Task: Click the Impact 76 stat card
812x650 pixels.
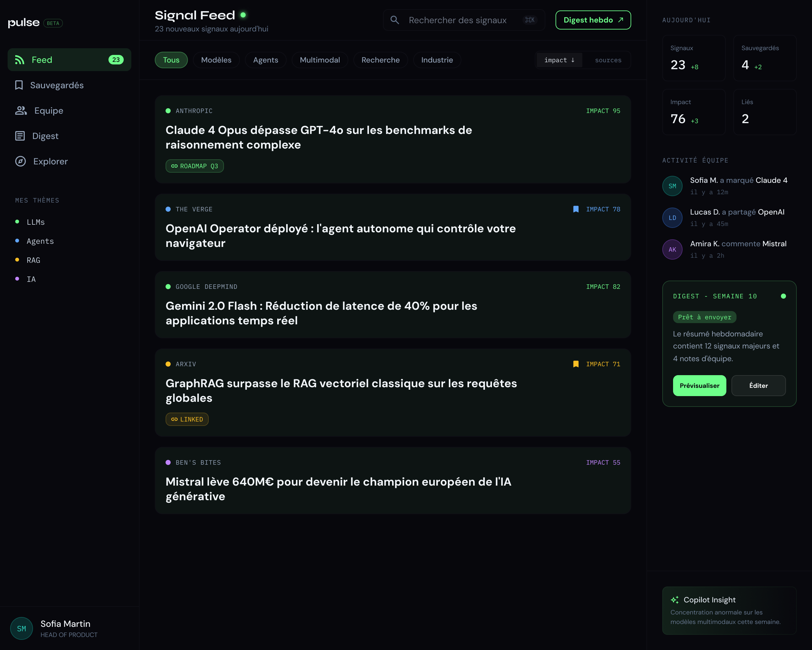Action: pyautogui.click(x=694, y=112)
